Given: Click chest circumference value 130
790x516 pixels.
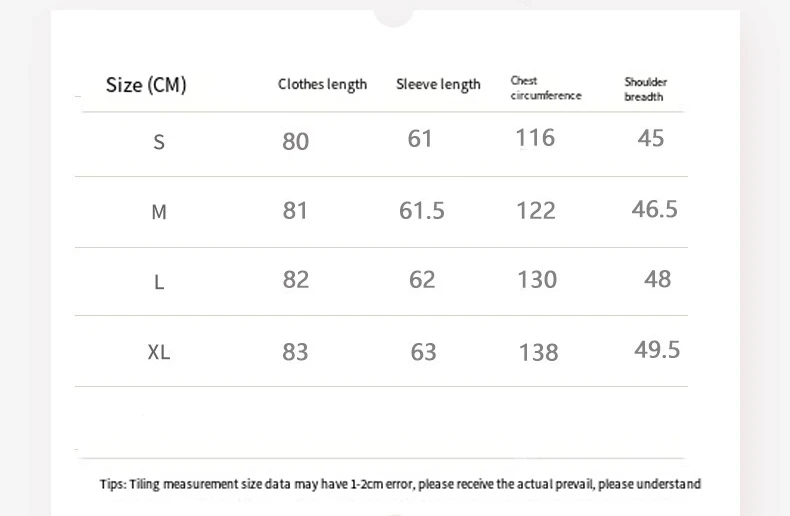Looking at the screenshot, I should (537, 279).
